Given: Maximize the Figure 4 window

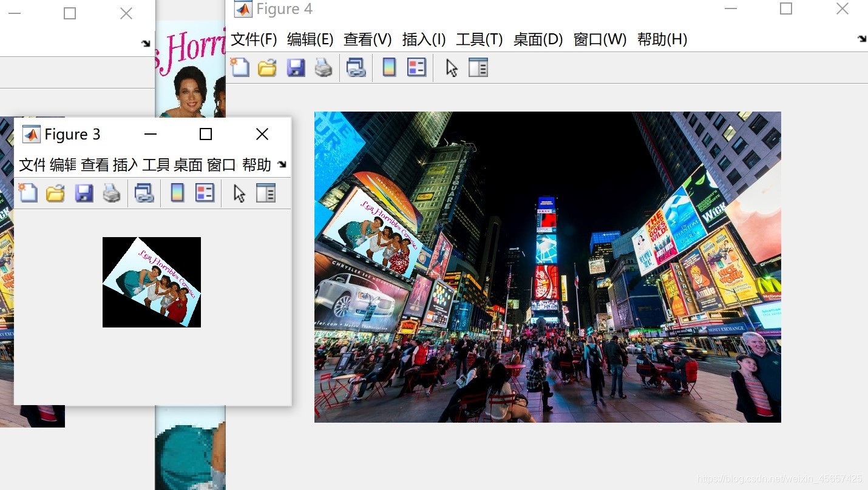Looking at the screenshot, I should pos(786,8).
